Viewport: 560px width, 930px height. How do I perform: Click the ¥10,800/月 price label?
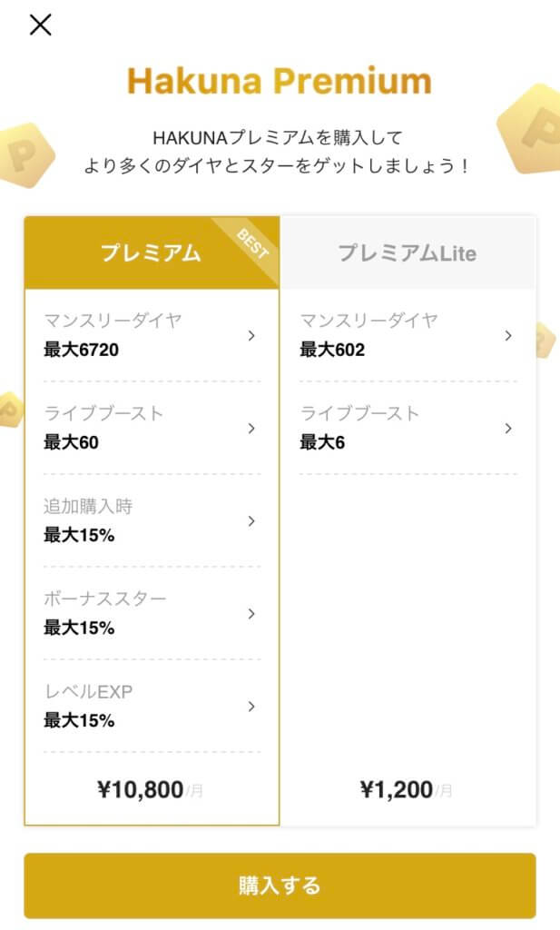(x=152, y=789)
